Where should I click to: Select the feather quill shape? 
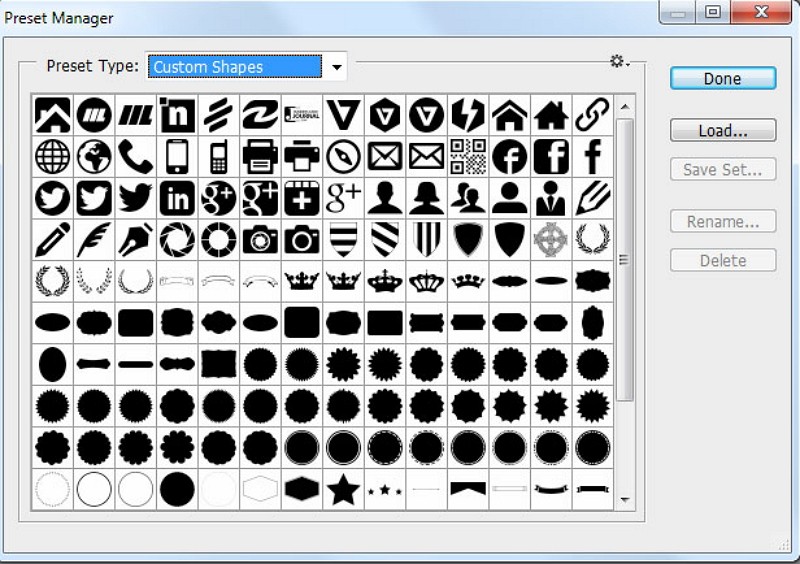[94, 239]
